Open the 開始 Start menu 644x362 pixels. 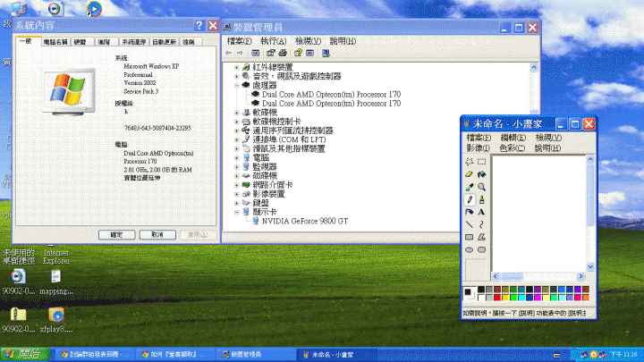coord(25,354)
